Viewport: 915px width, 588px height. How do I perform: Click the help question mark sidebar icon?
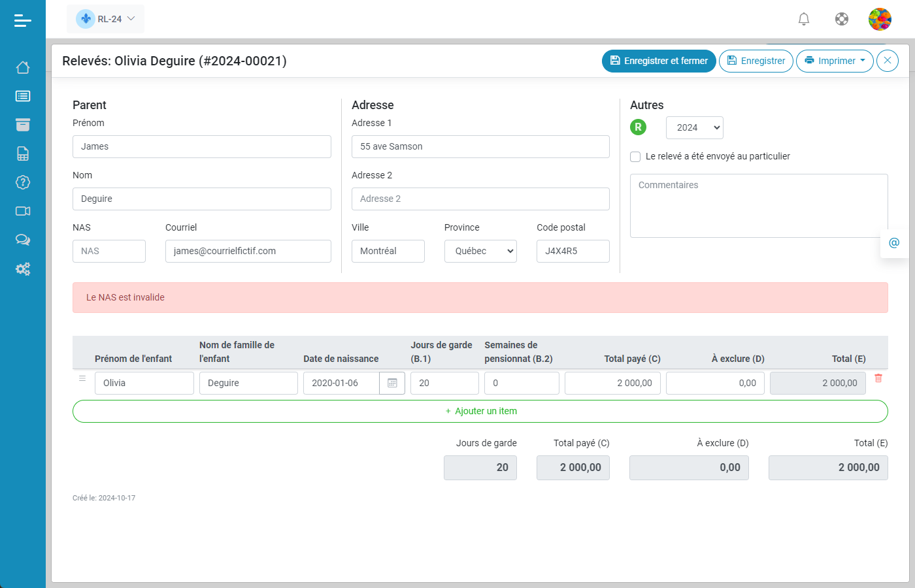coord(23,182)
